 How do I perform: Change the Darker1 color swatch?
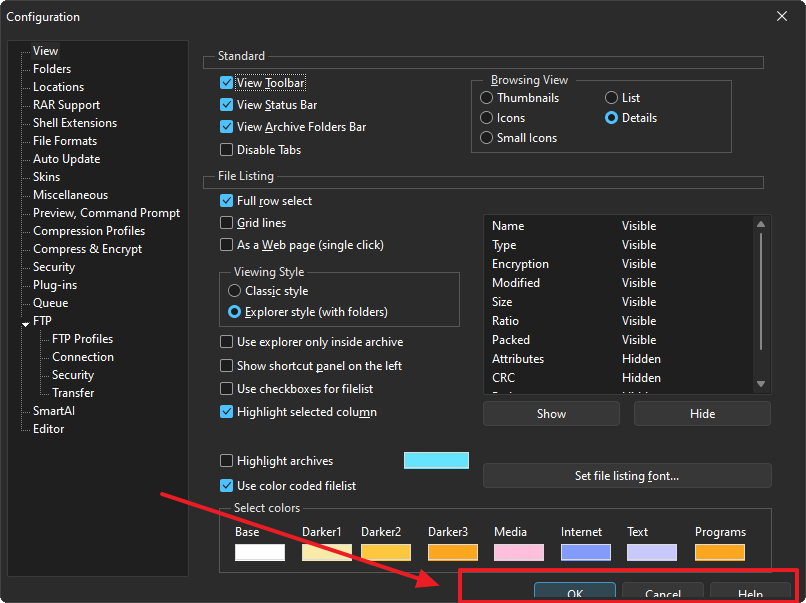coord(327,553)
